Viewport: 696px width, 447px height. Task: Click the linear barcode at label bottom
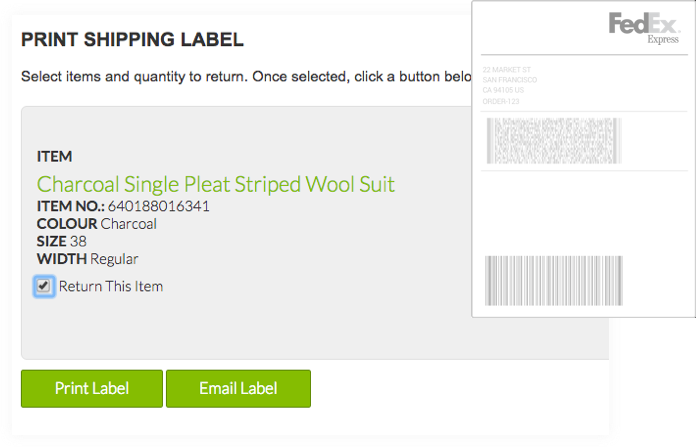coord(554,281)
